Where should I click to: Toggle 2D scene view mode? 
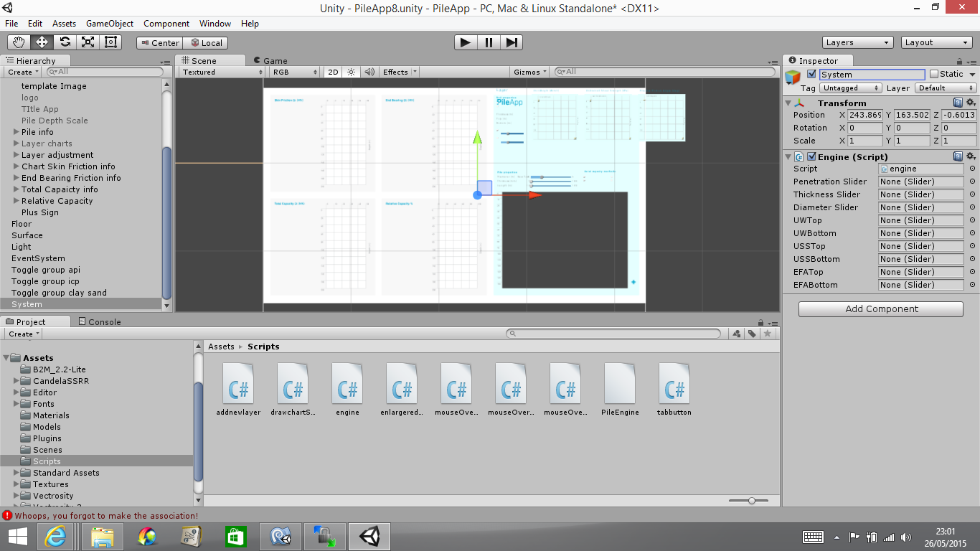coord(333,72)
